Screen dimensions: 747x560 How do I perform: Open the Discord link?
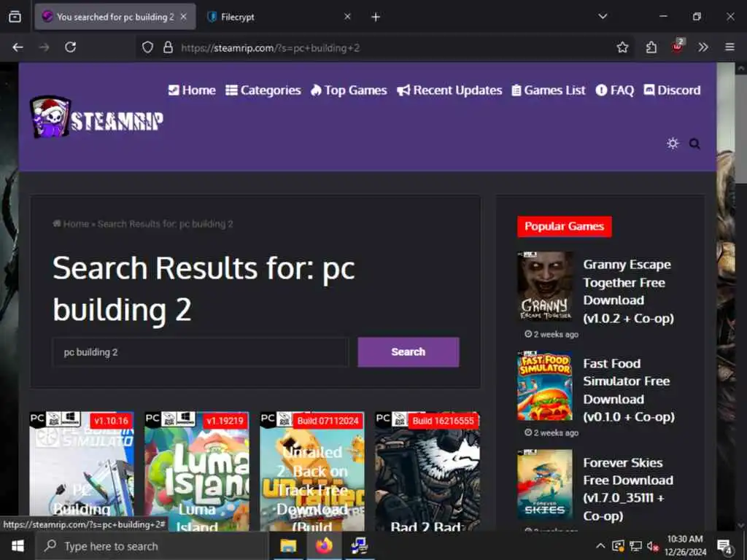point(672,90)
